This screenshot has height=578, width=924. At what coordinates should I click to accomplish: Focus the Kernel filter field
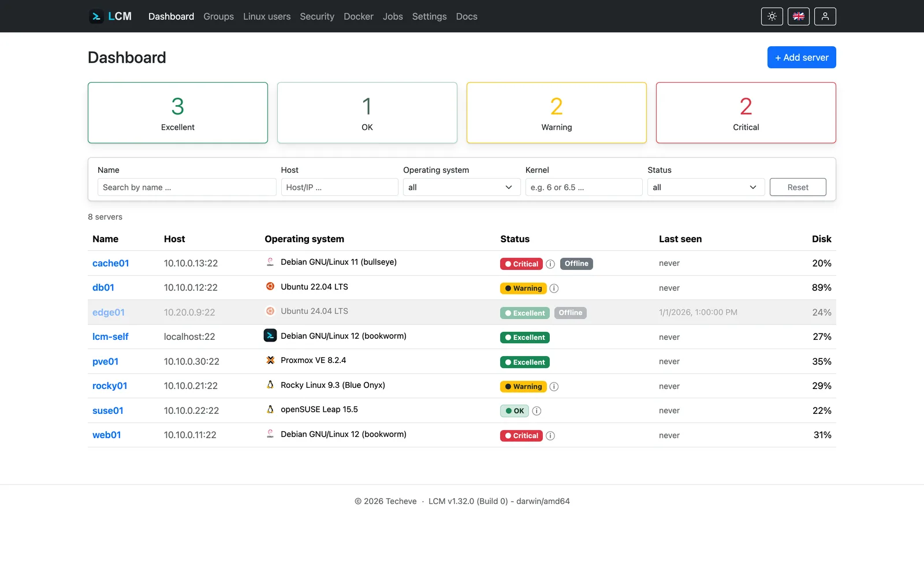pyautogui.click(x=584, y=187)
